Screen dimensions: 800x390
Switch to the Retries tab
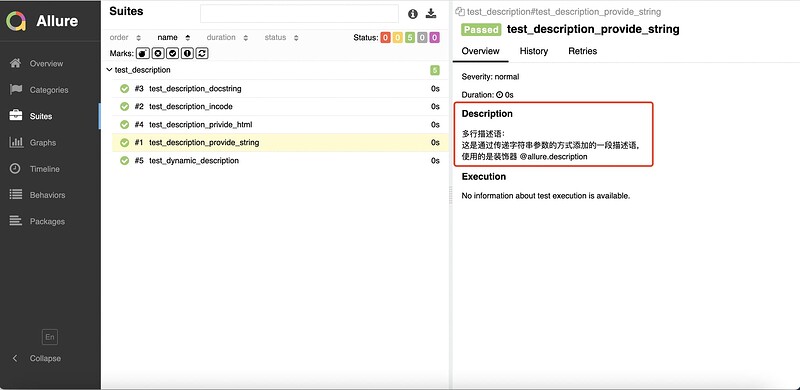pyautogui.click(x=582, y=51)
